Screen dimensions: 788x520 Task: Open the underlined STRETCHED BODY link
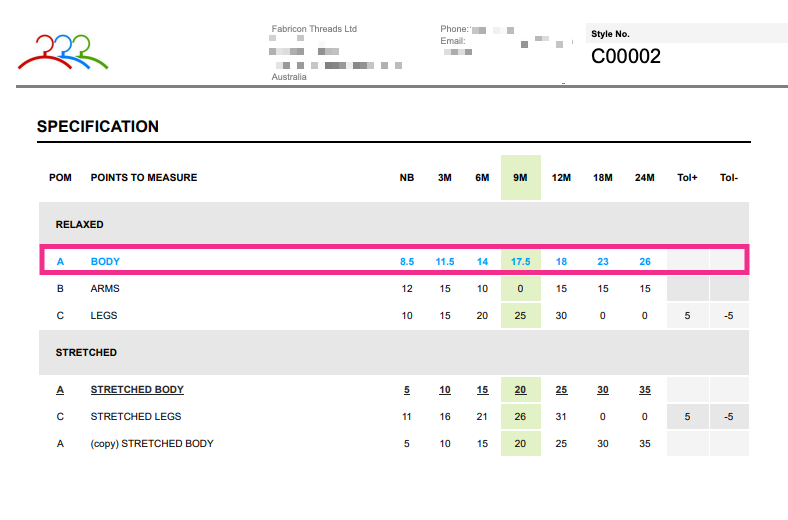(137, 390)
